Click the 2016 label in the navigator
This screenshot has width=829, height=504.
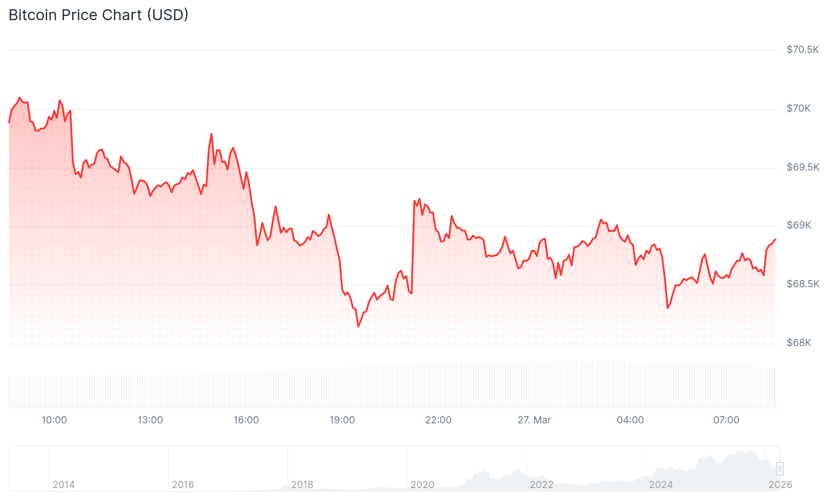[x=183, y=485]
